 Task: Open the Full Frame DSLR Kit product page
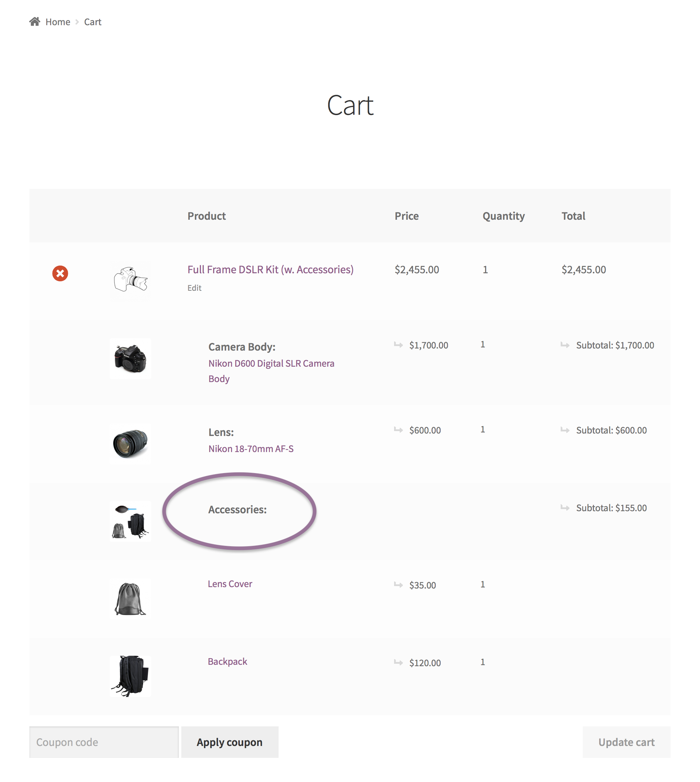coord(270,269)
